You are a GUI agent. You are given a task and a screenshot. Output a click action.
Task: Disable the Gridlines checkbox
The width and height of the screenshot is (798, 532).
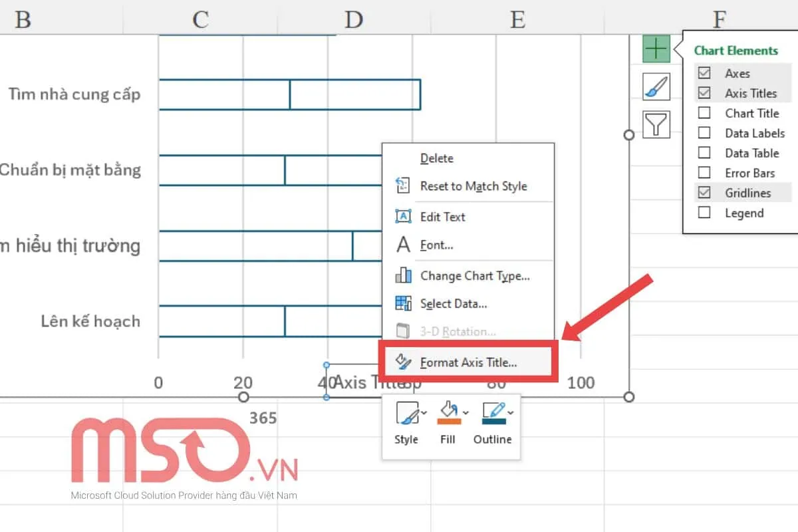pos(704,193)
